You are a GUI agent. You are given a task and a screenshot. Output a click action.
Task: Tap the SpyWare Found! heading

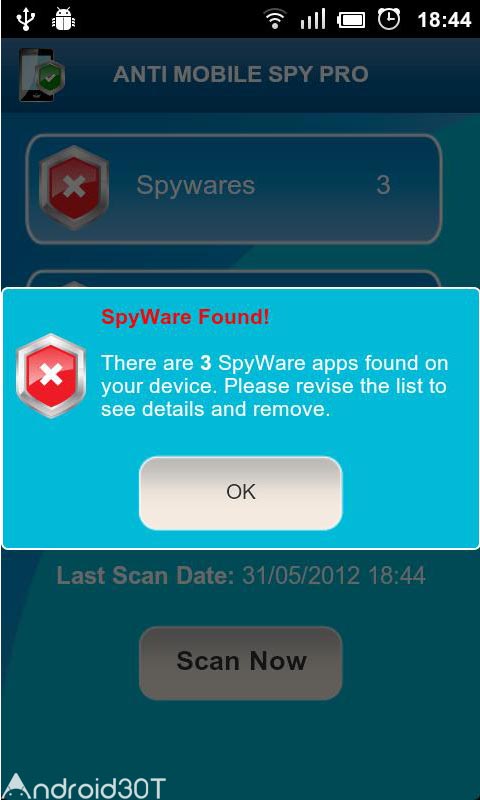tap(185, 317)
